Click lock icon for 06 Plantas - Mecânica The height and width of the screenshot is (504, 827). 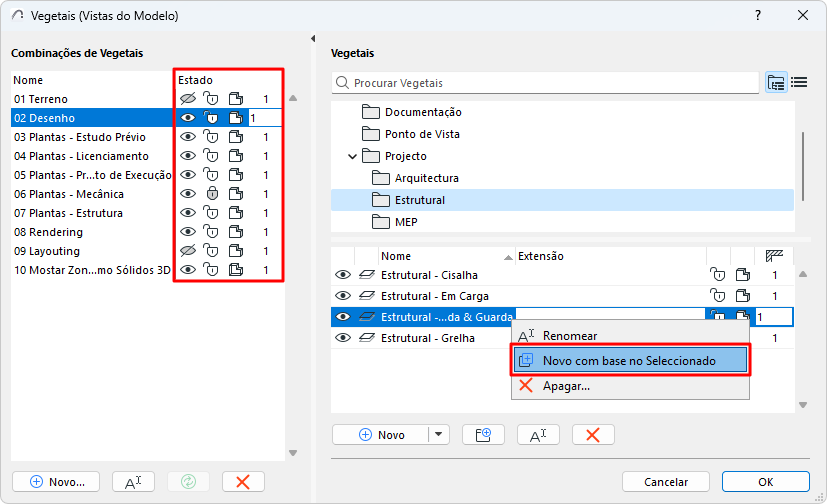(211, 194)
